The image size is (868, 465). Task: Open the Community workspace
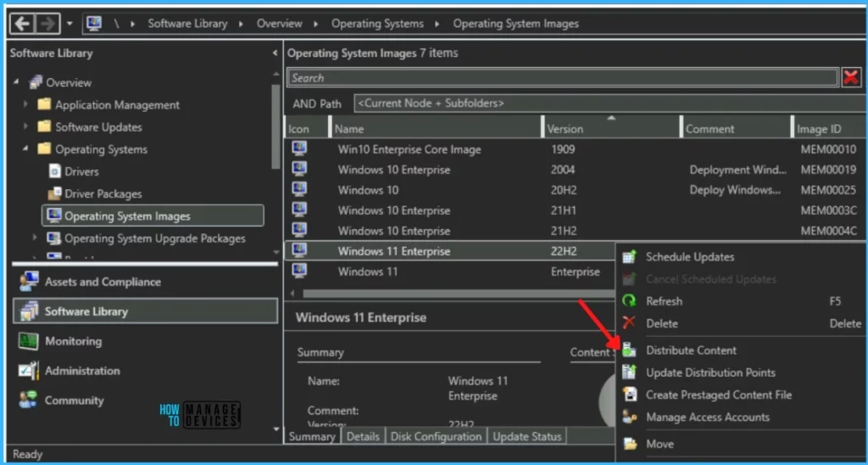tap(145, 401)
